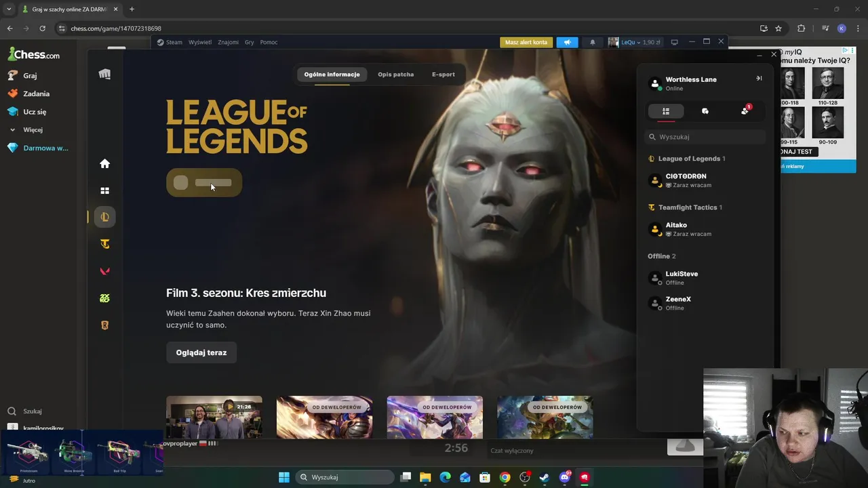
Task: Open the Steam Znajomi menu
Action: click(228, 42)
